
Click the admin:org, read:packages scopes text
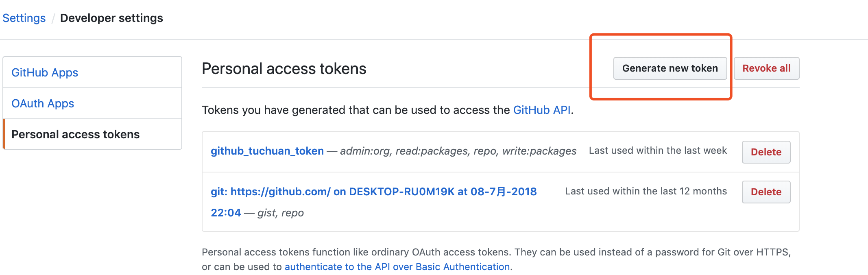(458, 151)
